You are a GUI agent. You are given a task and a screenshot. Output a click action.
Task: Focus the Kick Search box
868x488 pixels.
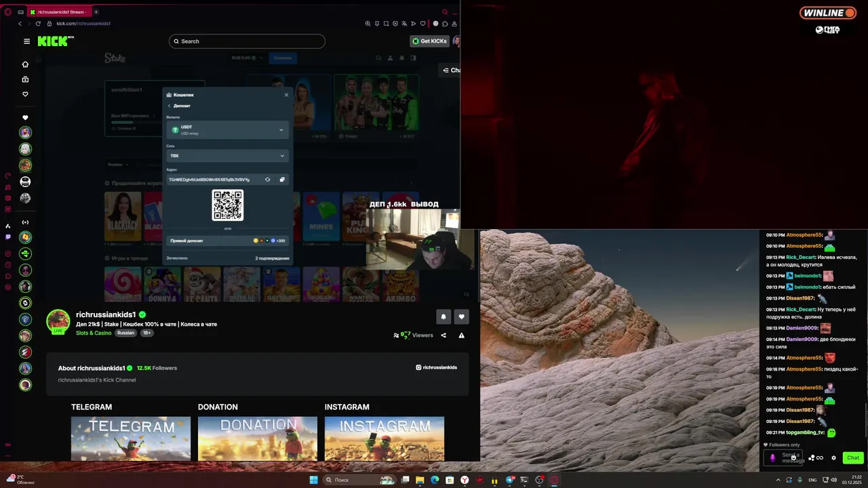click(247, 41)
